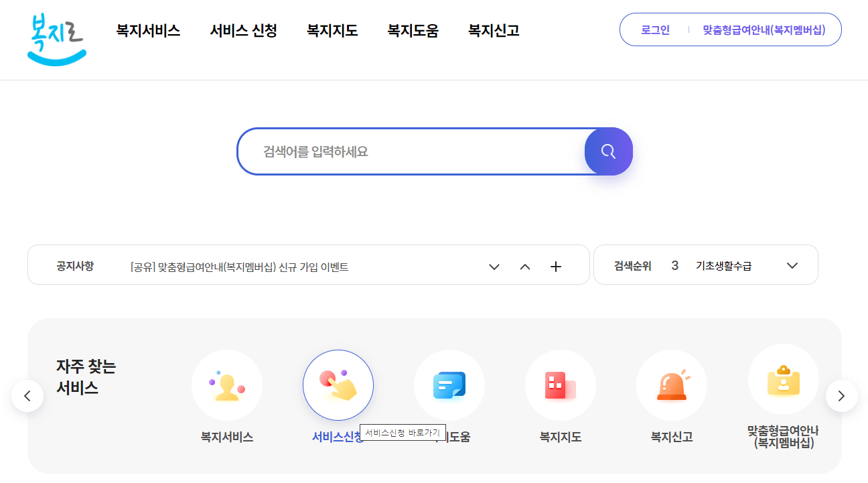Open full notice list with plus icon
This screenshot has height=483, width=868.
pos(556,267)
